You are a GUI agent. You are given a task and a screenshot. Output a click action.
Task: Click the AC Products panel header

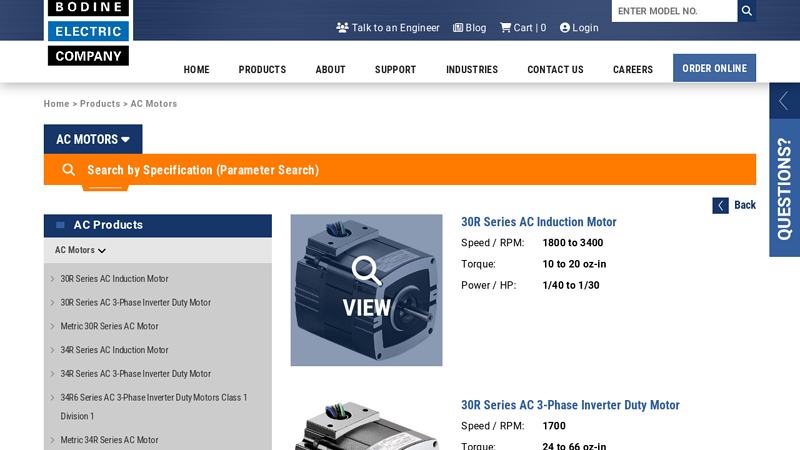pyautogui.click(x=158, y=226)
